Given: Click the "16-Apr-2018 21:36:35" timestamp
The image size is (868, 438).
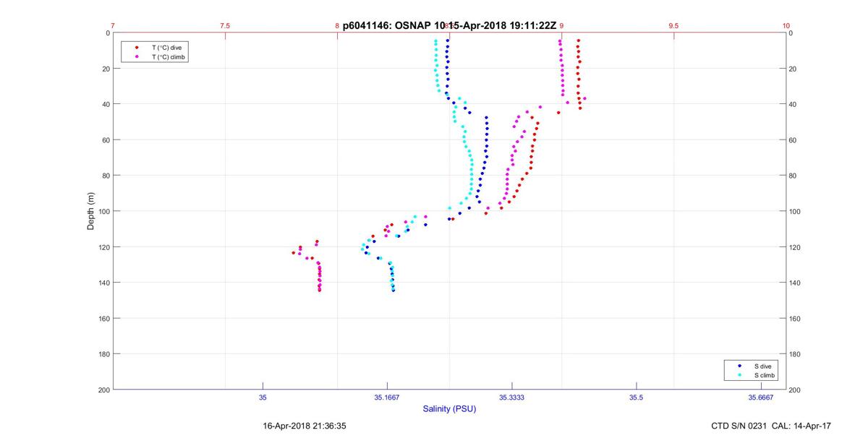Looking at the screenshot, I should (305, 426).
